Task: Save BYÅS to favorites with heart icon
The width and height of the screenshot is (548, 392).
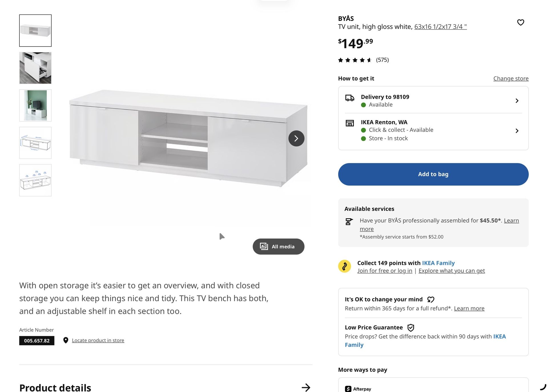Action: click(x=520, y=22)
